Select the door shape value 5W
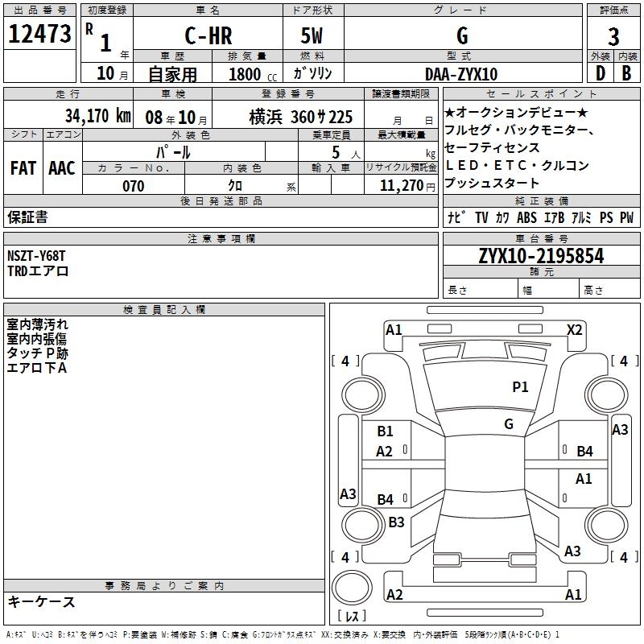The image size is (644, 644). (x=312, y=35)
